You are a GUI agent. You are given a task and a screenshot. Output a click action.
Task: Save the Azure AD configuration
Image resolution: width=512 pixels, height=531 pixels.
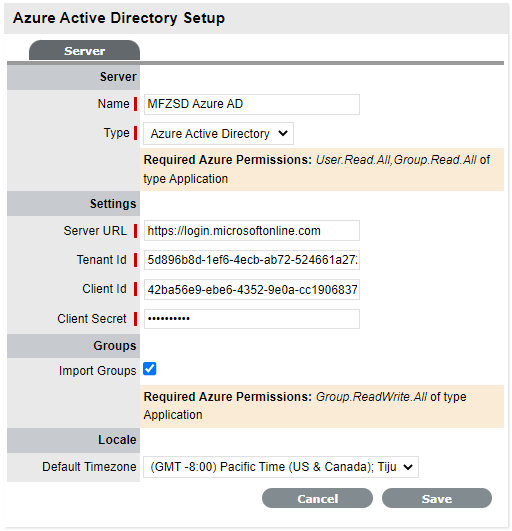click(x=437, y=498)
